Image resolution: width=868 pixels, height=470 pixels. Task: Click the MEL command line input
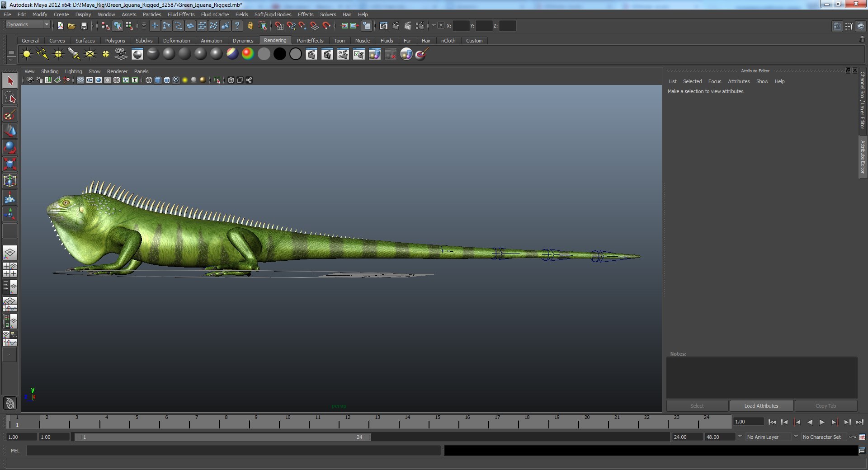[x=233, y=450]
